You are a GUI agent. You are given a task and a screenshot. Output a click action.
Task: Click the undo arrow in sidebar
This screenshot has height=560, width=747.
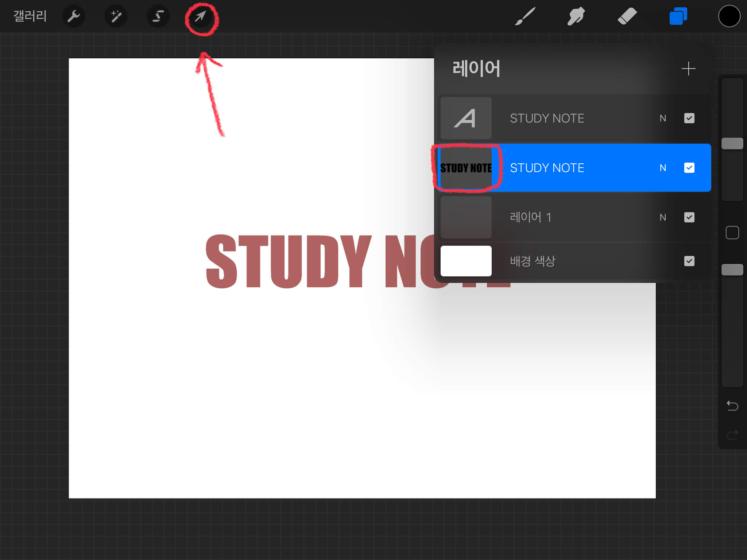(732, 405)
